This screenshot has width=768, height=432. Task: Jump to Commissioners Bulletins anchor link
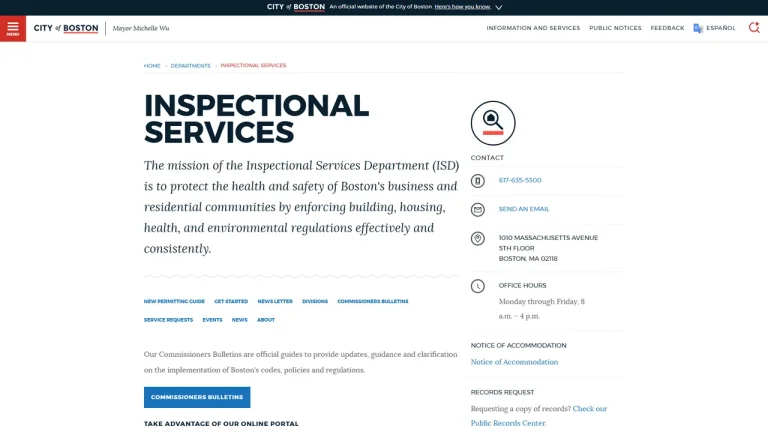coord(373,301)
